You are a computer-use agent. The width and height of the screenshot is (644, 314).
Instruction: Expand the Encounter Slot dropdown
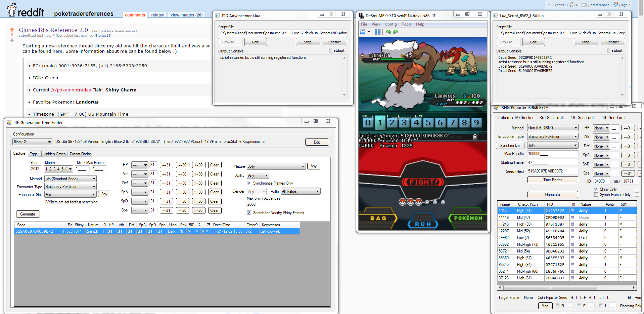(x=71, y=194)
